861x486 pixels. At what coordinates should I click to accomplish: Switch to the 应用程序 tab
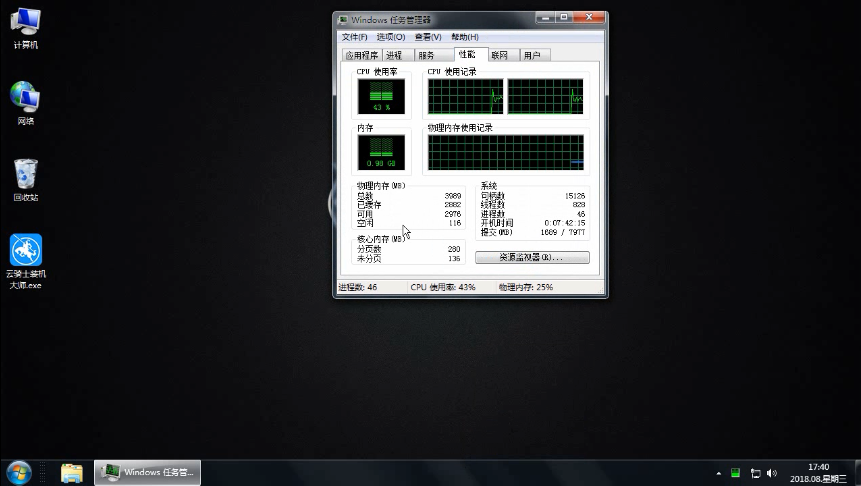click(361, 55)
